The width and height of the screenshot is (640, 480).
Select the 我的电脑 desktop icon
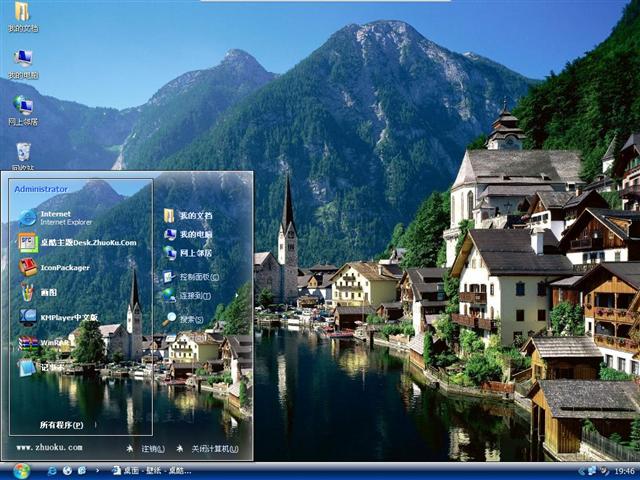tap(23, 63)
